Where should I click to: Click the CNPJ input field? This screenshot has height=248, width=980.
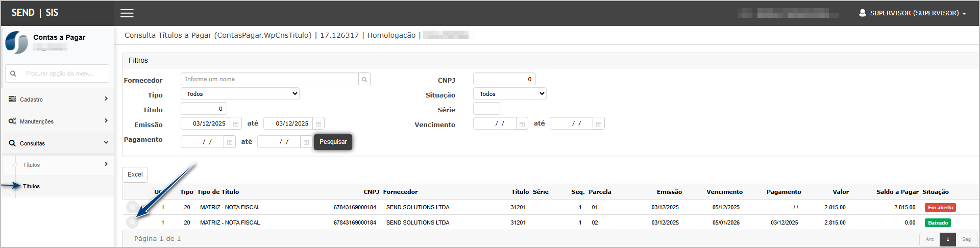504,79
